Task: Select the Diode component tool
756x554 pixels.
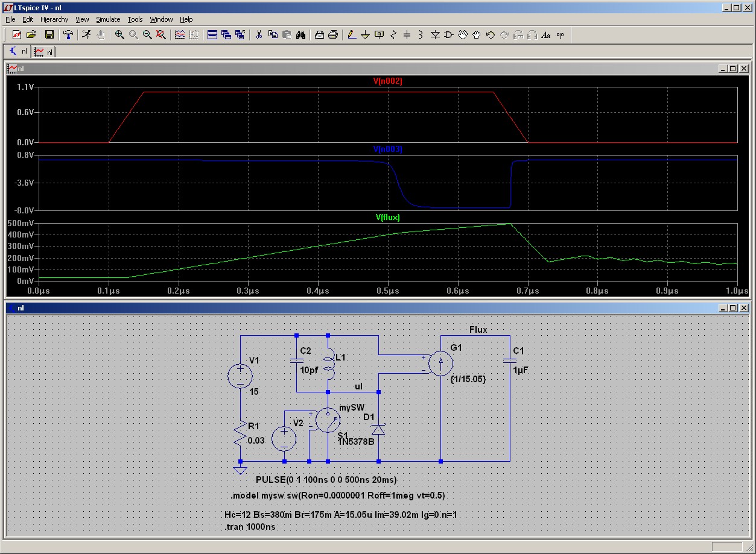Action: point(435,35)
